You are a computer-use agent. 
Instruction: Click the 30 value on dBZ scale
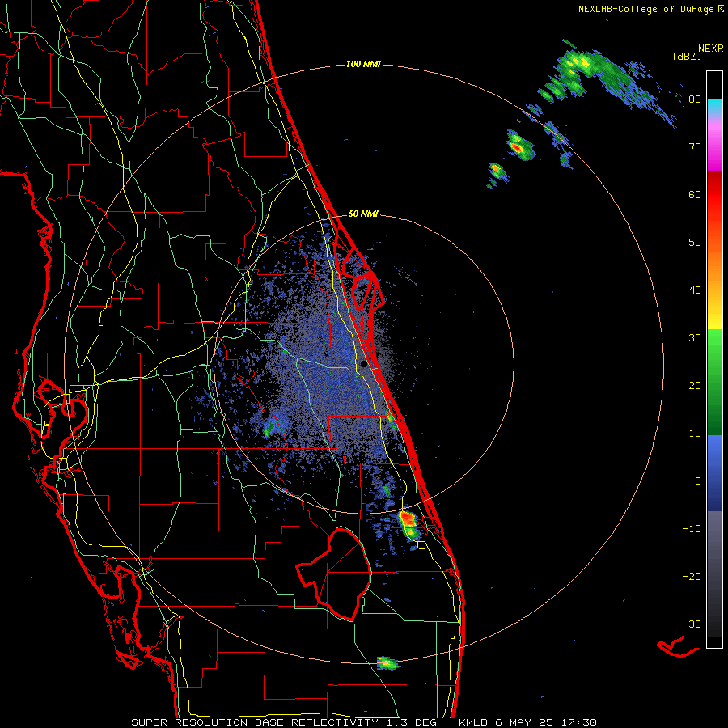[695, 338]
